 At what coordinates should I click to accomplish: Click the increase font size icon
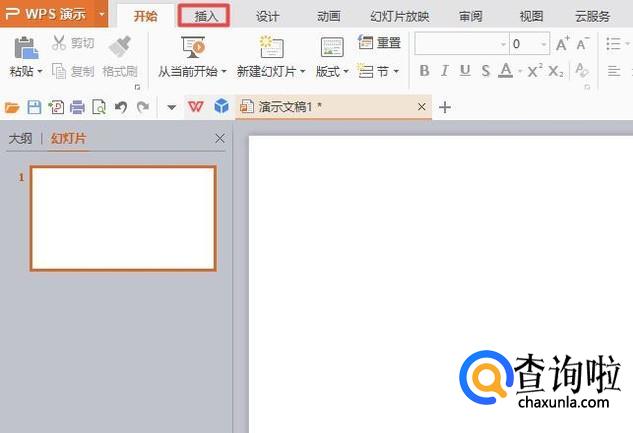tap(562, 44)
